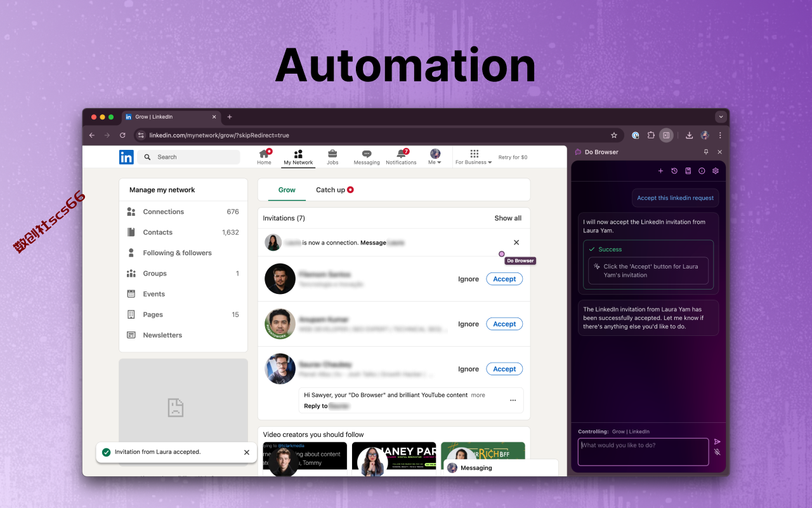This screenshot has height=508, width=812.
Task: Switch to the Catch up tab
Action: (x=335, y=190)
